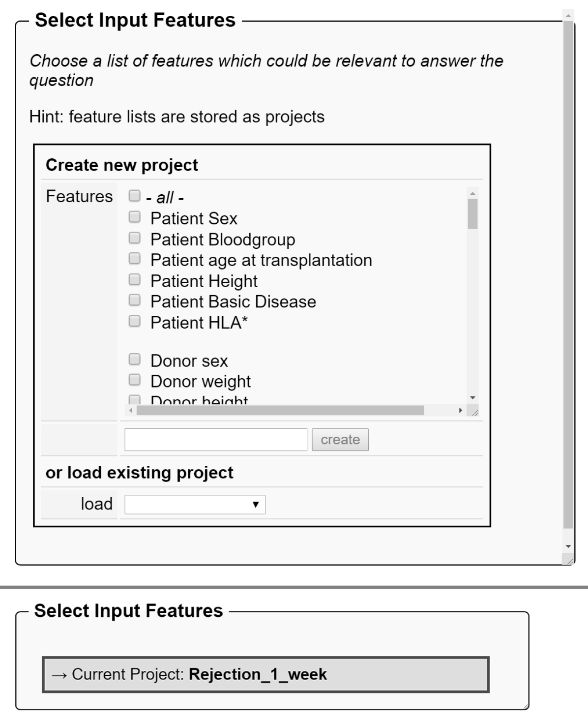Check the '- all -' features checkbox
This screenshot has height=721, width=588.
tap(134, 196)
